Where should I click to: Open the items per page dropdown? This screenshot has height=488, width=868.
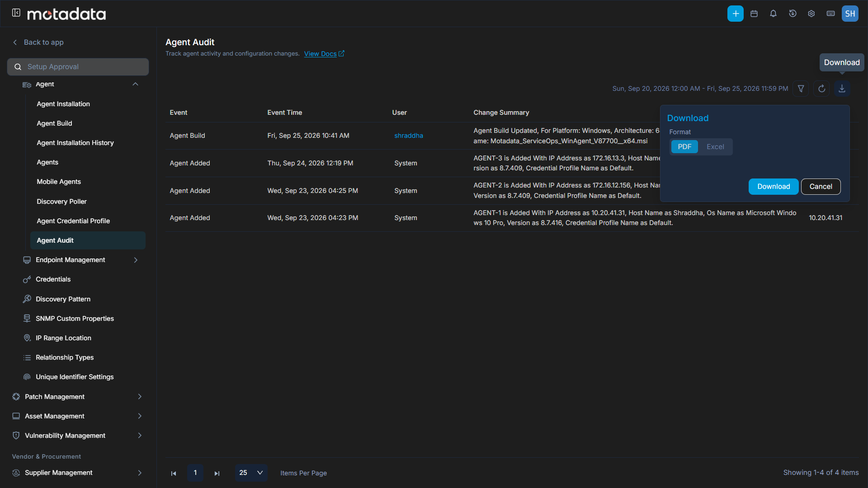(251, 473)
